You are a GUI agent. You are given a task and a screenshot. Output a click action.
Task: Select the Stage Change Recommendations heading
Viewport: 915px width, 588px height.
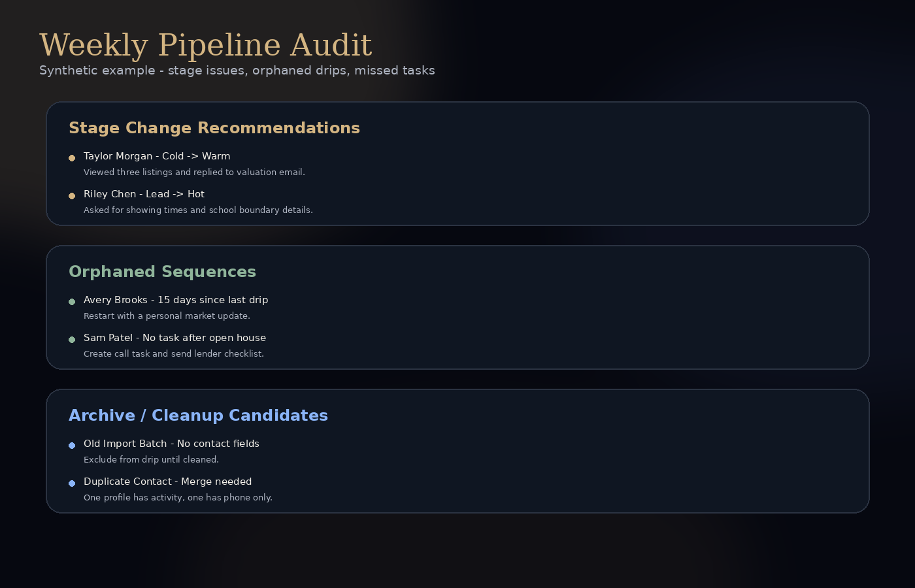tap(214, 128)
